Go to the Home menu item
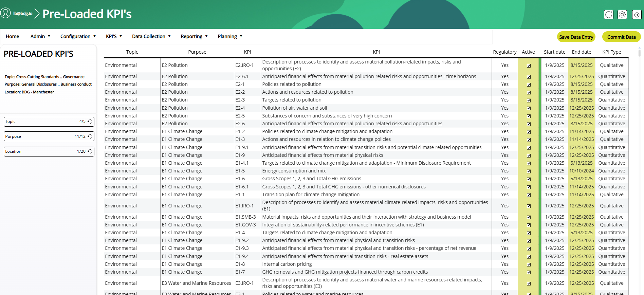The image size is (644, 295). click(13, 36)
